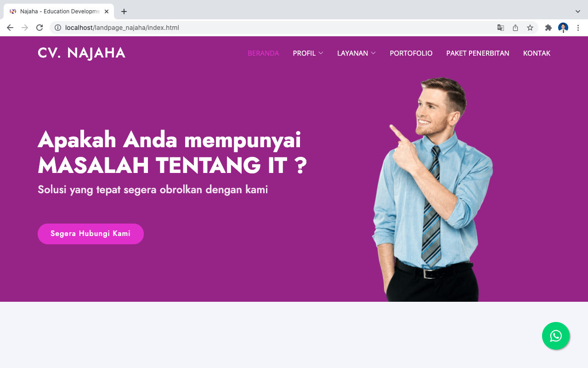Image resolution: width=588 pixels, height=368 pixels.
Task: Click the share page icon
Action: pos(515,28)
